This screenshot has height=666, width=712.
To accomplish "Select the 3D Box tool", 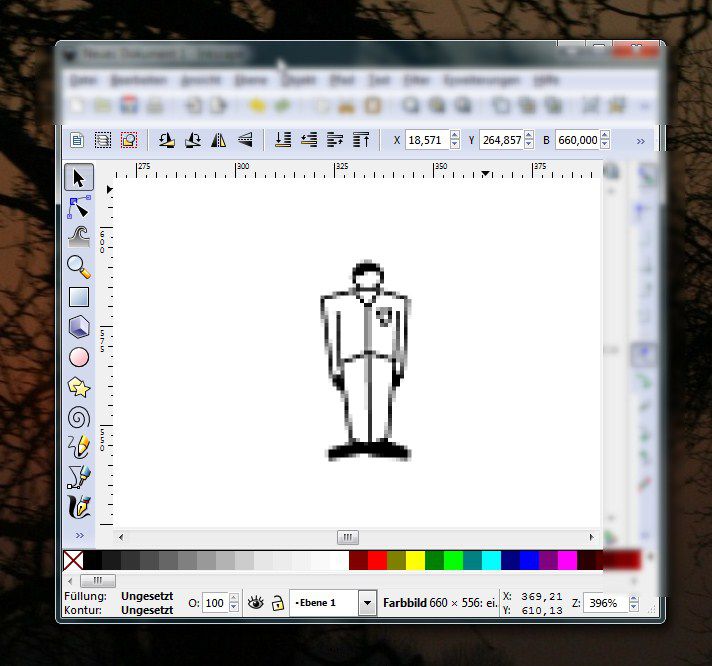I will point(79,327).
